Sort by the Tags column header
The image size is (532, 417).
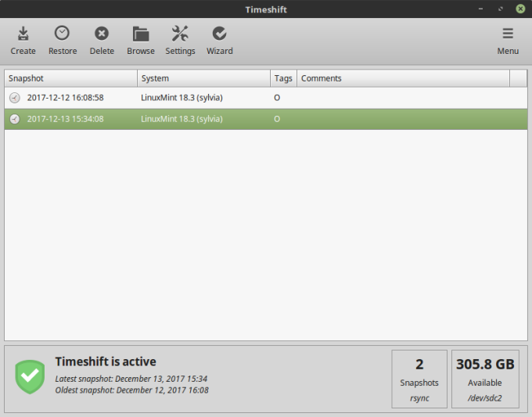pyautogui.click(x=283, y=78)
